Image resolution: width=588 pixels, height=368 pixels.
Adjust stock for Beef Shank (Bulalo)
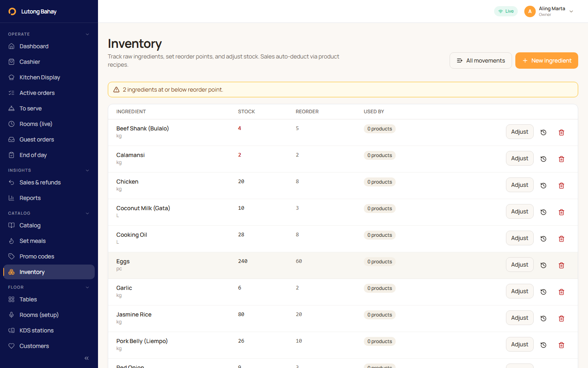point(519,132)
